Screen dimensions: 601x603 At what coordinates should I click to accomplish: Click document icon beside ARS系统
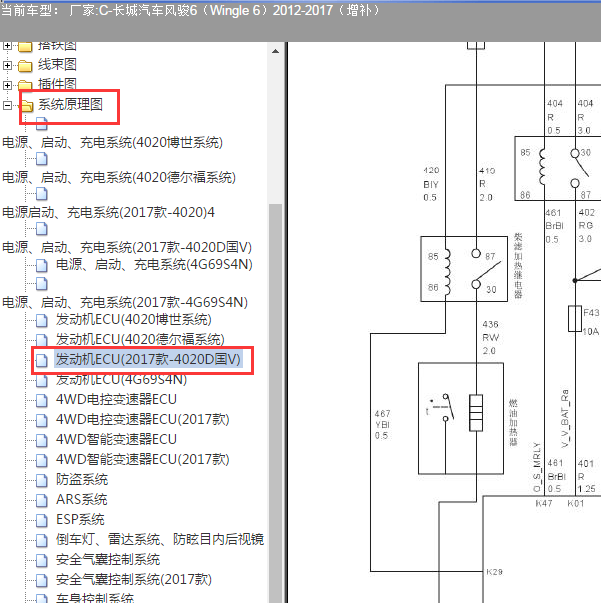(x=42, y=500)
